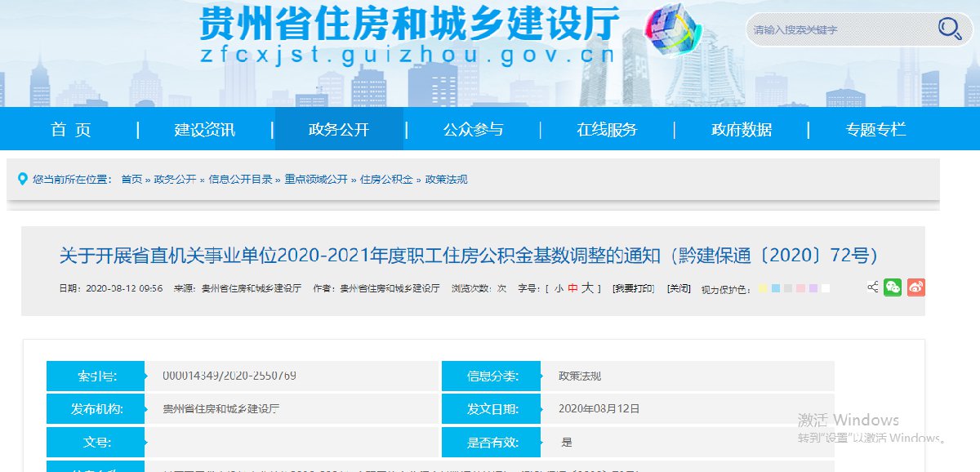980x472 pixels.
Task: Select the blue eye-protection color swatch
Action: coord(775,289)
